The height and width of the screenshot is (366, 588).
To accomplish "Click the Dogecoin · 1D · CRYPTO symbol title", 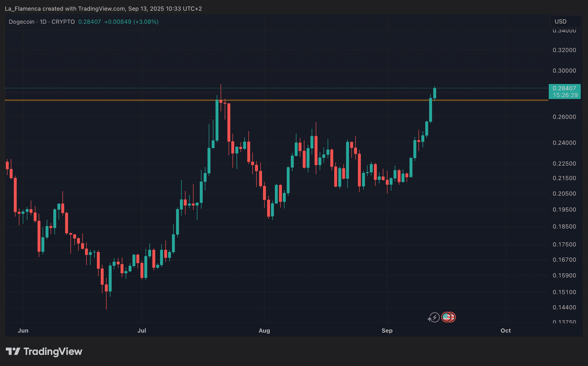I will 42,22.
